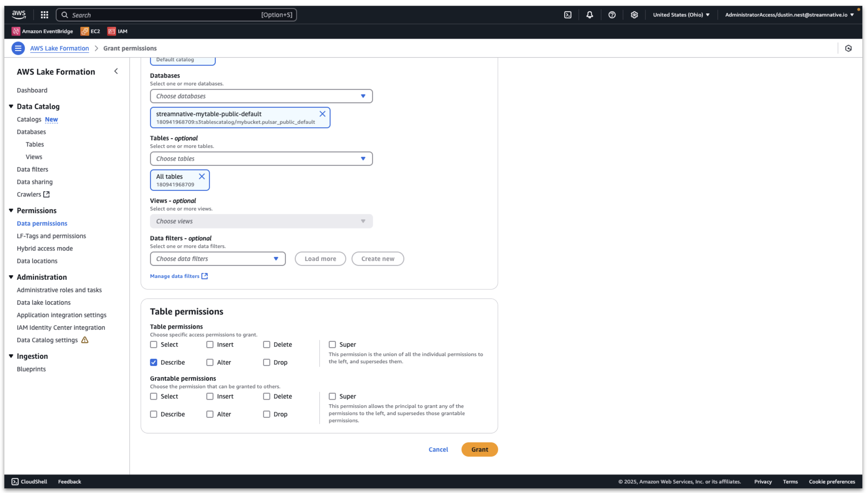Open LF-Tags and permissions page

click(51, 236)
